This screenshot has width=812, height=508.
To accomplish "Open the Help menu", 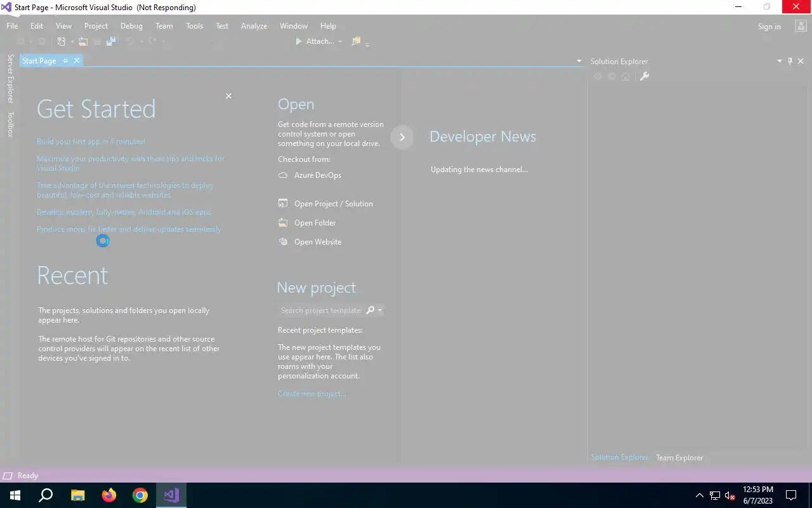I will [x=328, y=26].
